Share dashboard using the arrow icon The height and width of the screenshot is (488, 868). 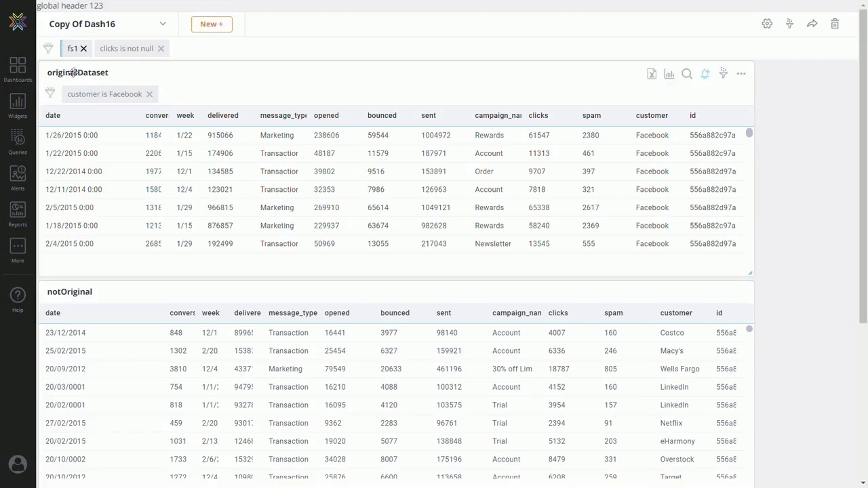(x=812, y=24)
